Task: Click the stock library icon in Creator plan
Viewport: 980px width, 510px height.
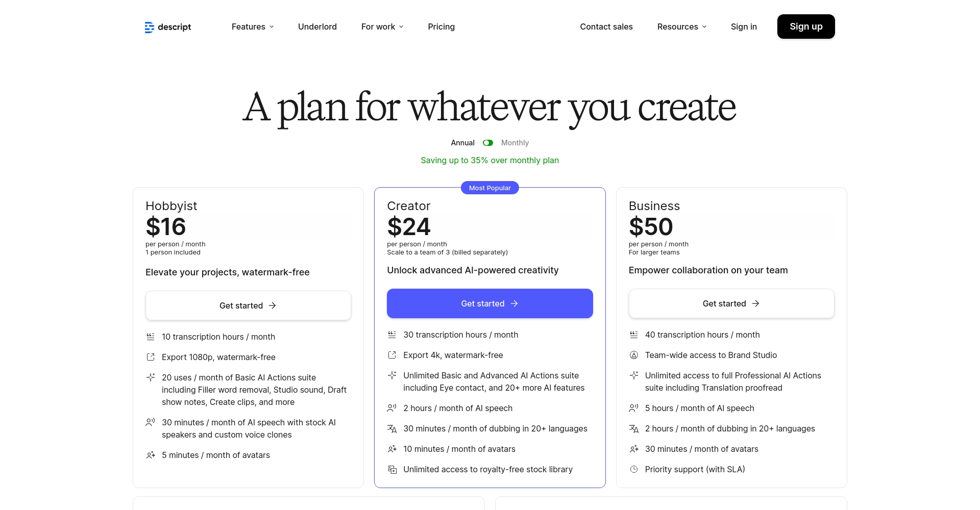Action: click(x=392, y=469)
